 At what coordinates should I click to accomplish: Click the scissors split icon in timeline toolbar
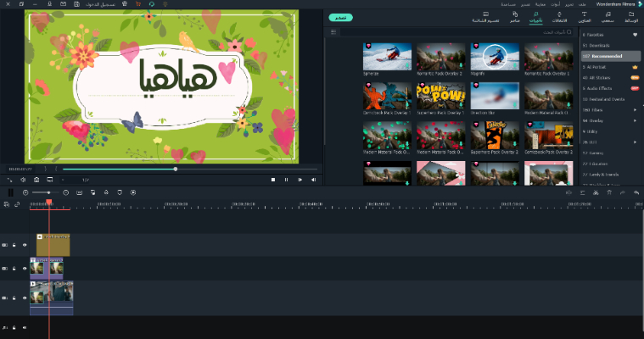pos(596,193)
